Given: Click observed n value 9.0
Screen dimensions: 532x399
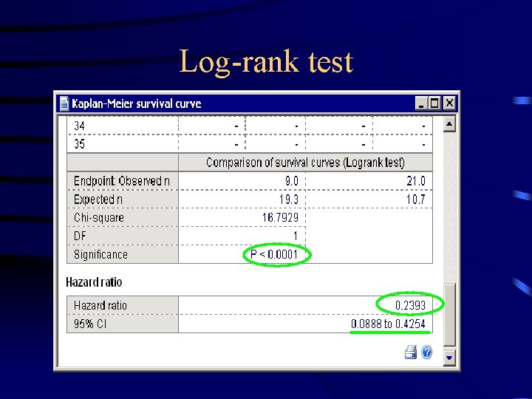Looking at the screenshot, I should (x=292, y=181).
